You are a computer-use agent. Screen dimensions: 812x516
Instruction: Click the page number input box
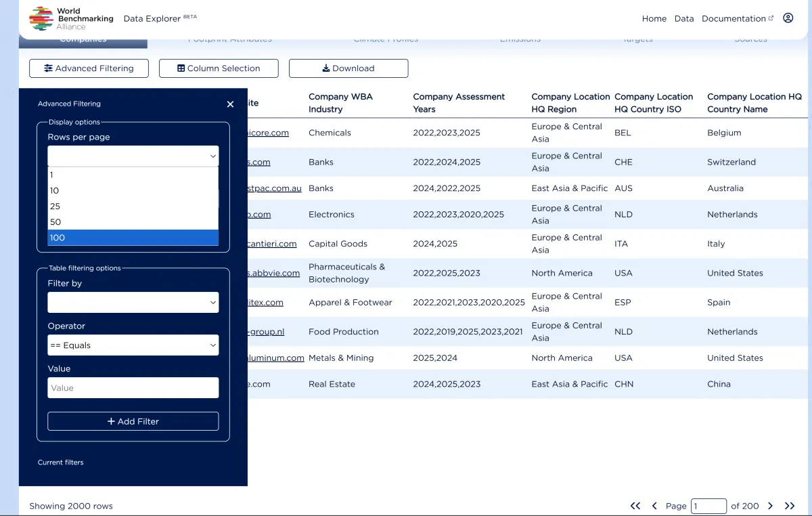708,506
